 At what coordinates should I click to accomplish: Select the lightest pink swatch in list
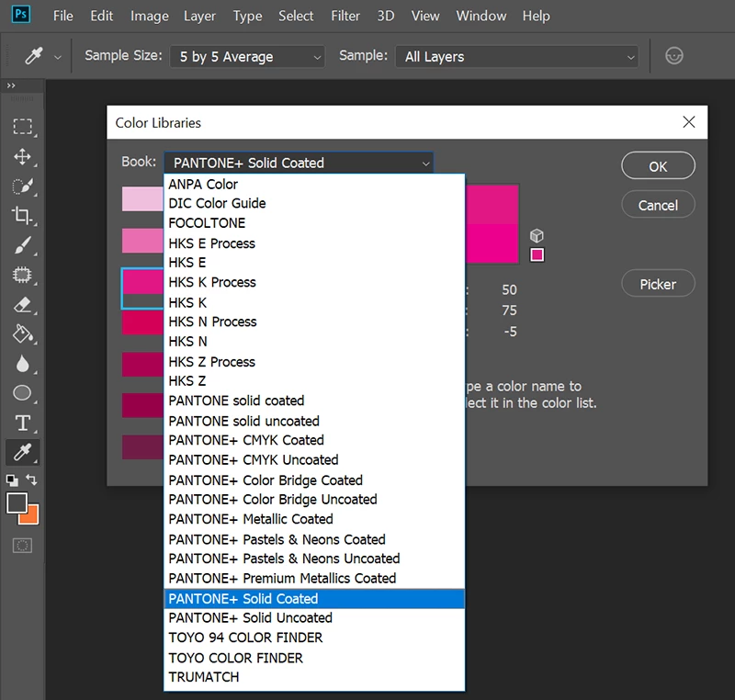pyautogui.click(x=142, y=199)
